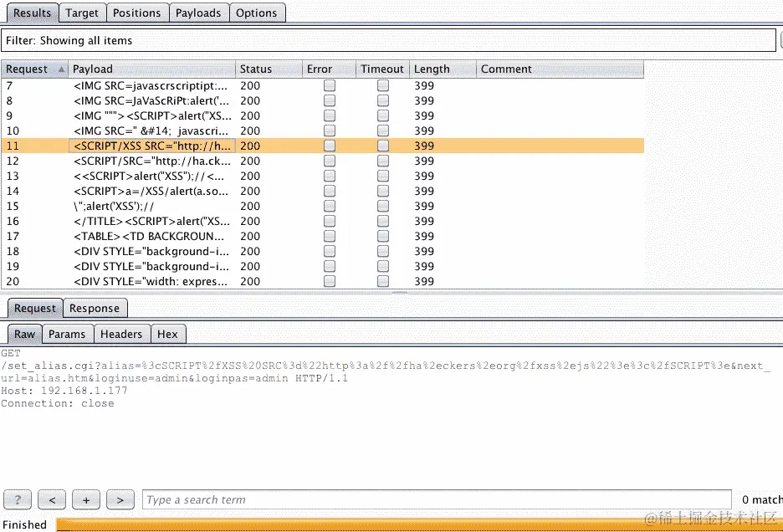This screenshot has height=532, width=783.
Task: Select the request 10 payload row
Action: (323, 130)
